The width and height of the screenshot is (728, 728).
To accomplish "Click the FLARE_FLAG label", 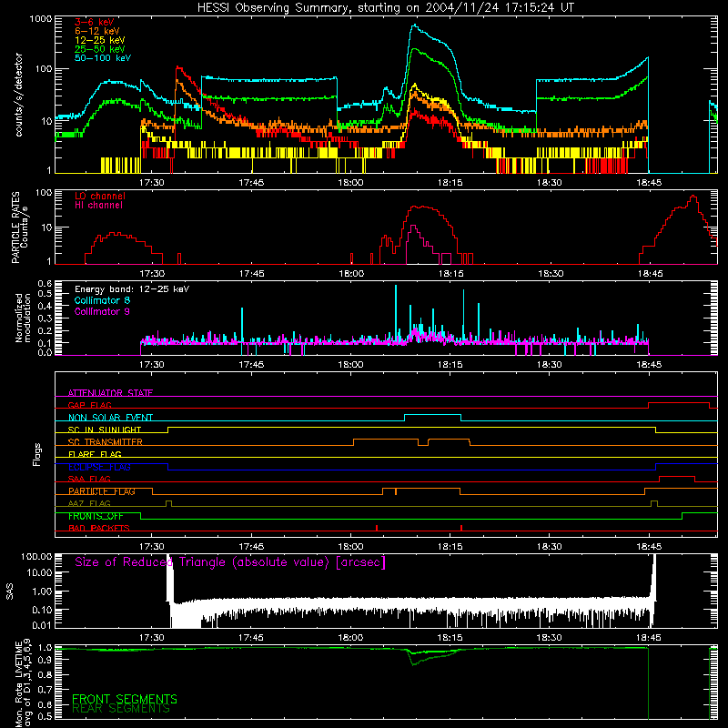I will [95, 454].
